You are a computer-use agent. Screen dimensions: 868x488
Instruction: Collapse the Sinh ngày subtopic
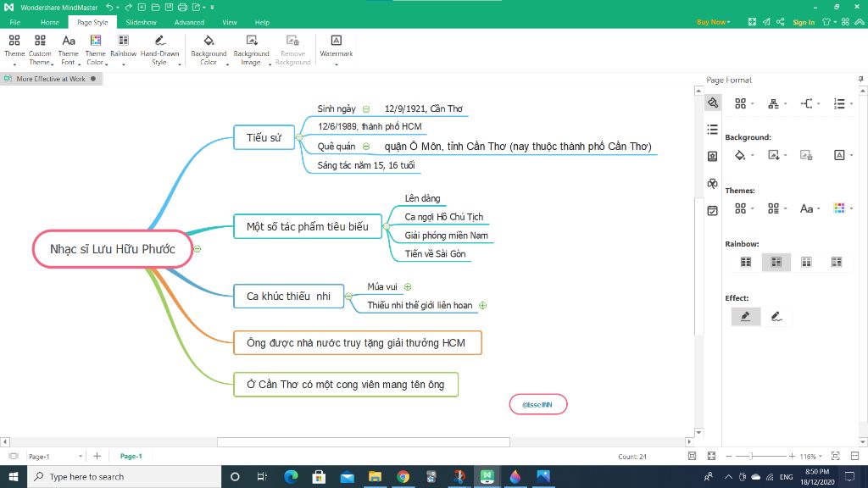click(x=366, y=109)
